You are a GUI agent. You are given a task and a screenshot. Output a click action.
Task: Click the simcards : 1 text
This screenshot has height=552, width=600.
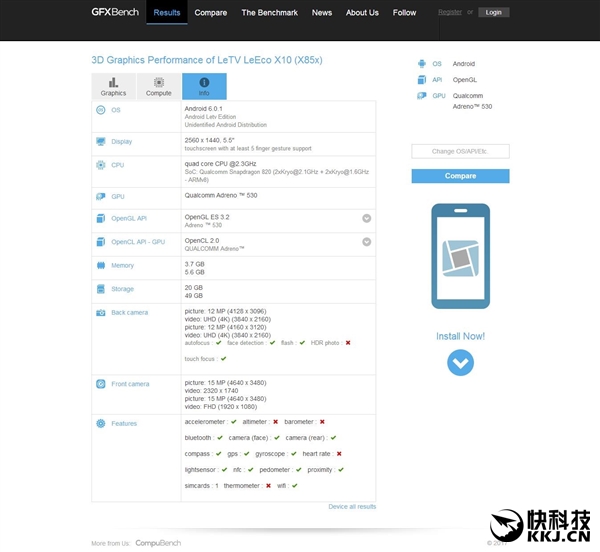[201, 485]
